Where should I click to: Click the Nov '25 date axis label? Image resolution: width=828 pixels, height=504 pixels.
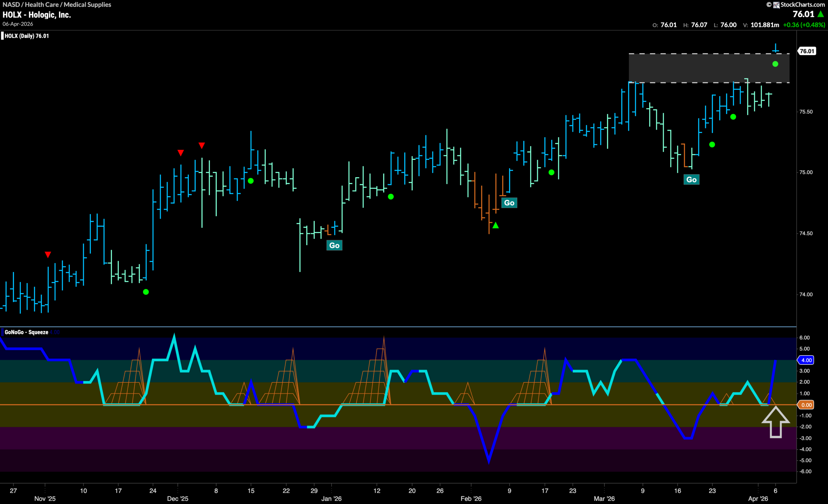tap(45, 499)
